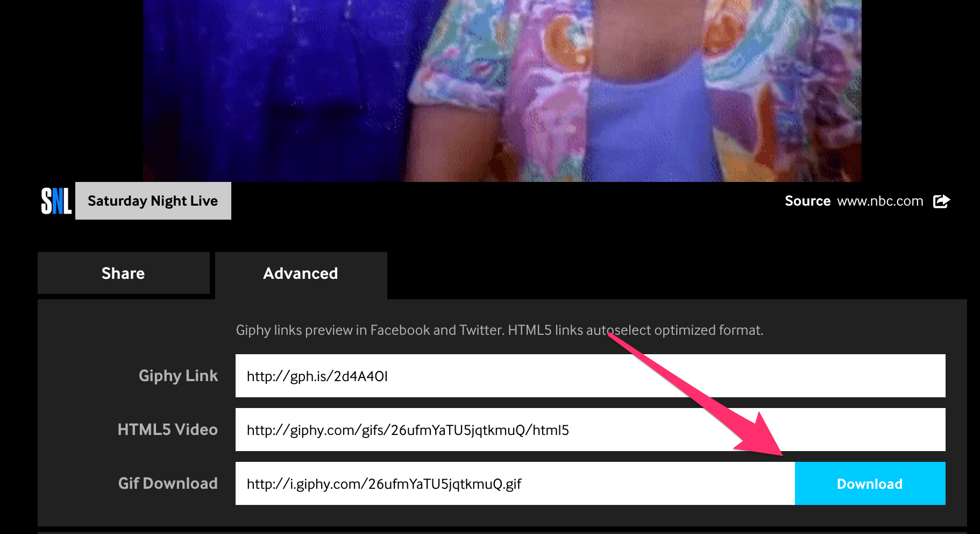Click the GIF preview image
Image resolution: width=980 pixels, height=534 pixels.
coord(502,90)
